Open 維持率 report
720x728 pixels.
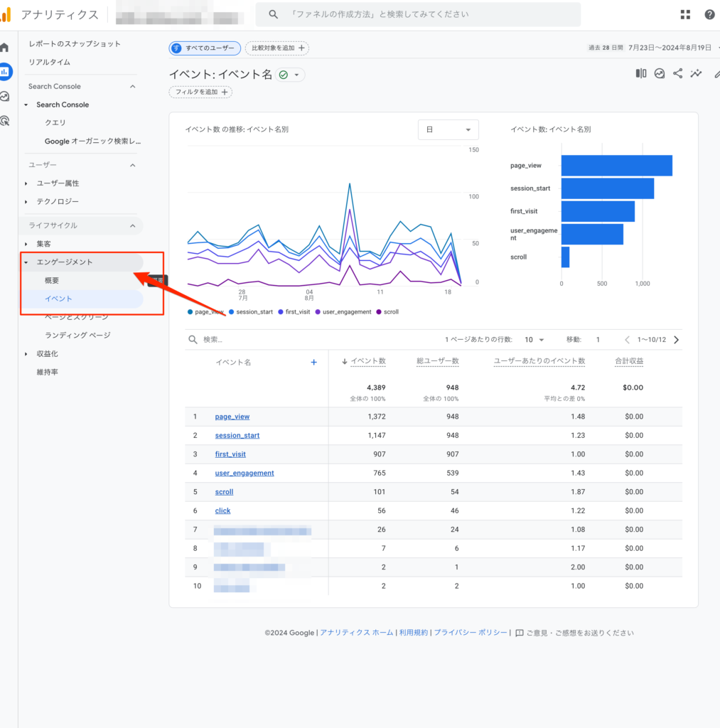(48, 372)
